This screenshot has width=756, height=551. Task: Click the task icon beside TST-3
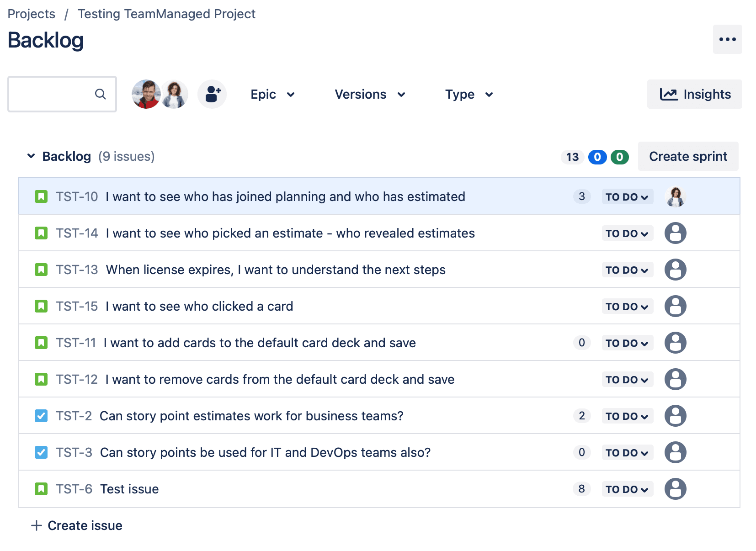[x=41, y=452]
